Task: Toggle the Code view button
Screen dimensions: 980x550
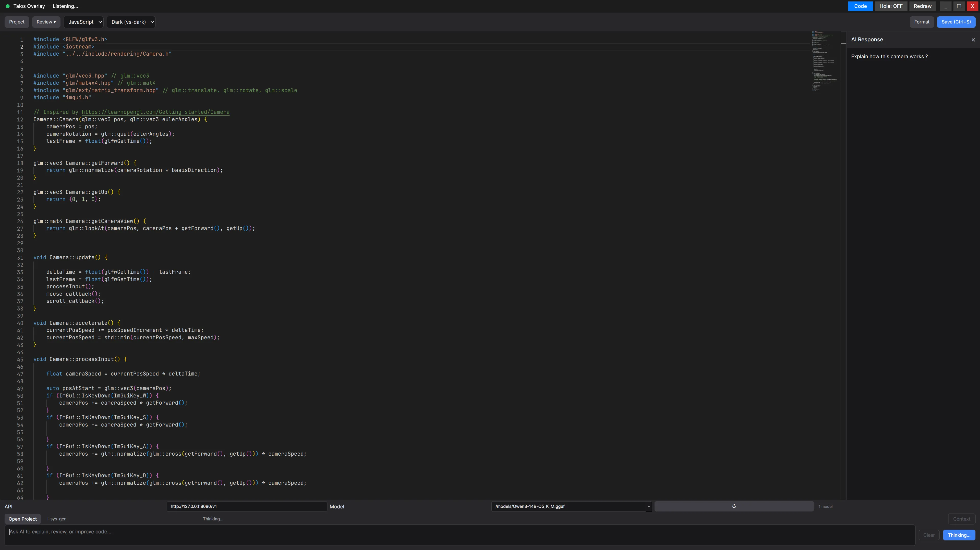Action: click(x=860, y=6)
